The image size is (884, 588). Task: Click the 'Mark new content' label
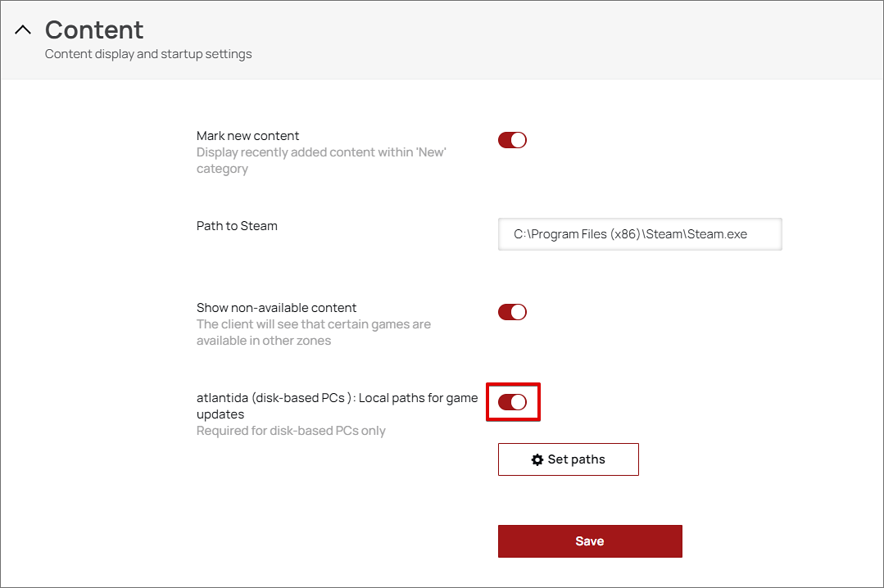247,136
